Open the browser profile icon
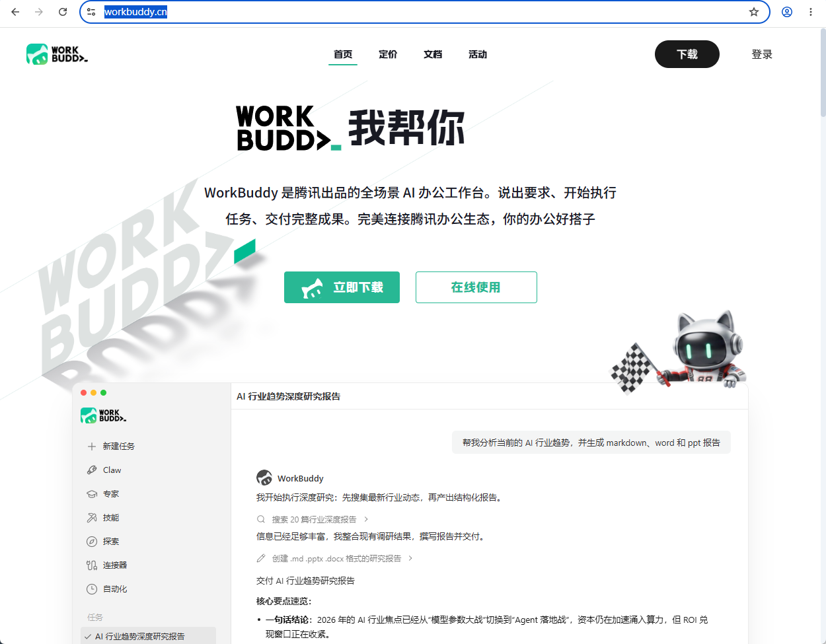The height and width of the screenshot is (644, 826). point(787,12)
